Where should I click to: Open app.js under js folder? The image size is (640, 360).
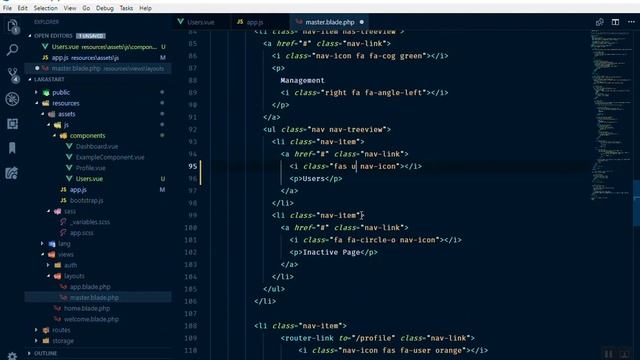coord(78,189)
